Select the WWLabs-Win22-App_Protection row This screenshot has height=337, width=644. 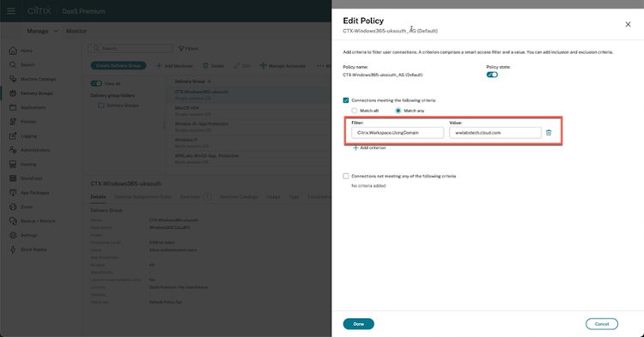pos(249,159)
